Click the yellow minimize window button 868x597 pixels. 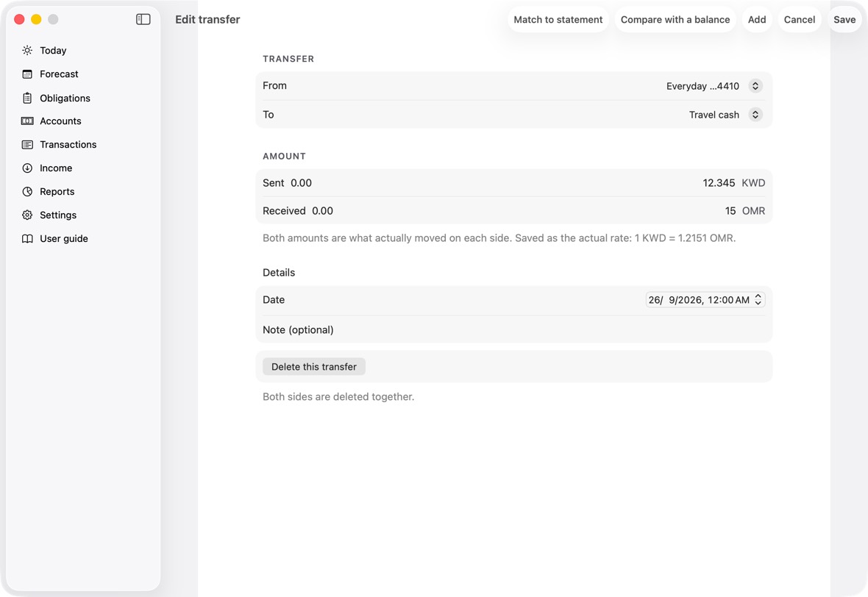tap(36, 19)
